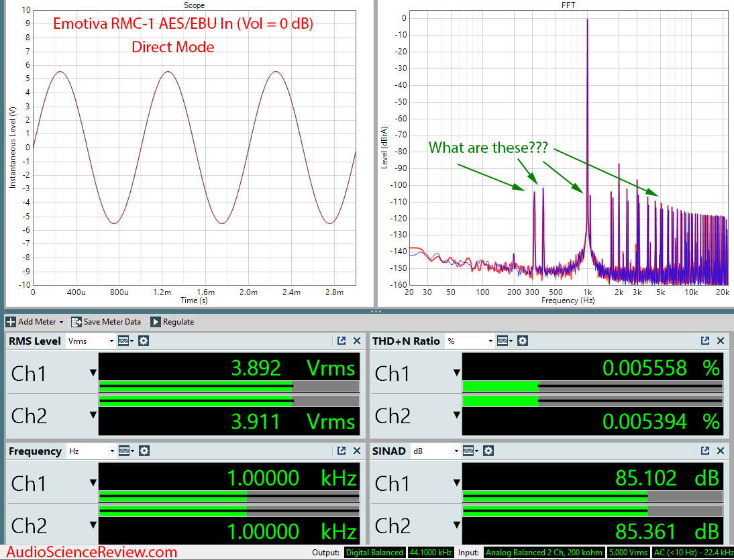Click the AC (<10 Hz) filter field
This screenshot has width=734, height=560.
click(693, 553)
